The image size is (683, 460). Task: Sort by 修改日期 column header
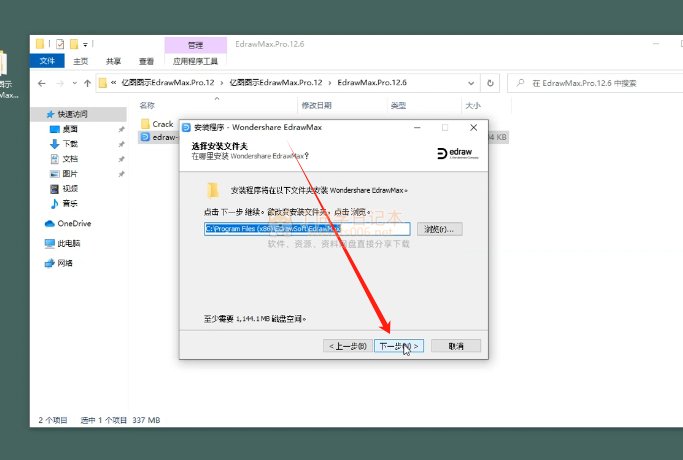[x=317, y=105]
